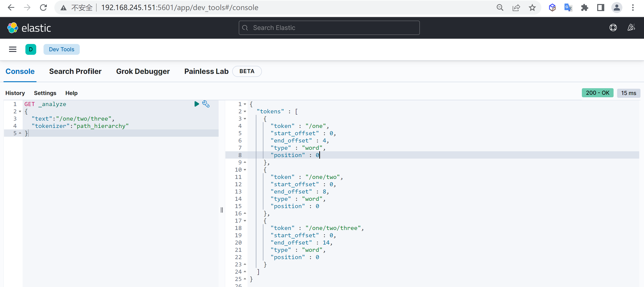This screenshot has height=287, width=644.
Task: Open the wrench request options icon
Action: (x=206, y=104)
